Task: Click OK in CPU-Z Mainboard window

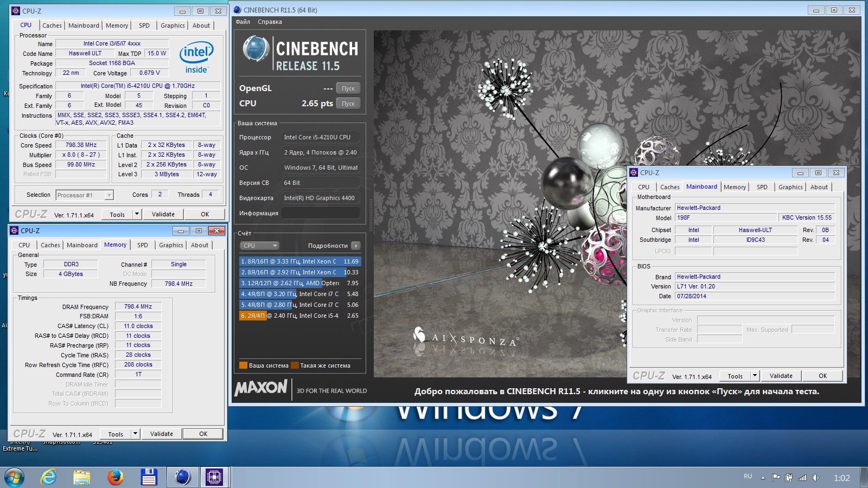Action: pos(823,376)
